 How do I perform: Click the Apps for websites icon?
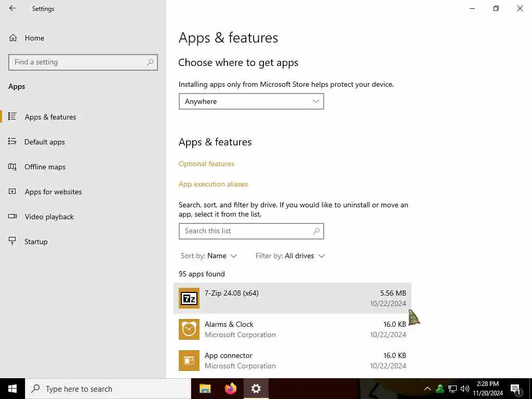12,191
